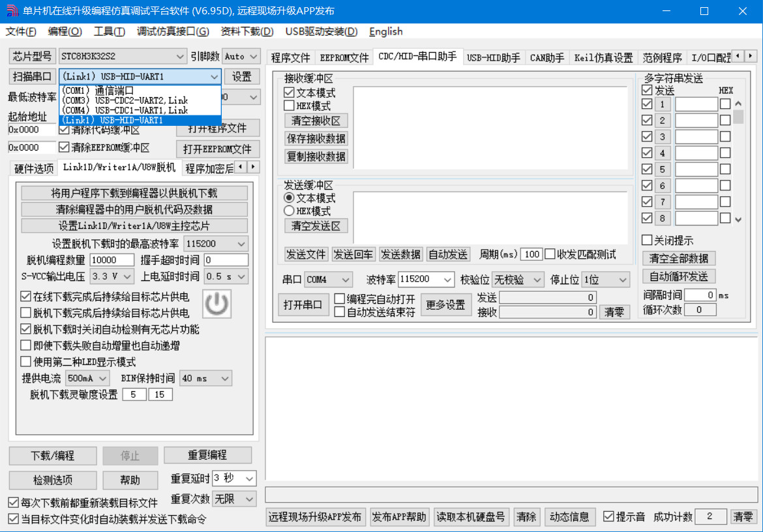Enable 脱机下载完成后持续给目标芯片供电 checkbox
The width and height of the screenshot is (763, 532).
(x=26, y=313)
